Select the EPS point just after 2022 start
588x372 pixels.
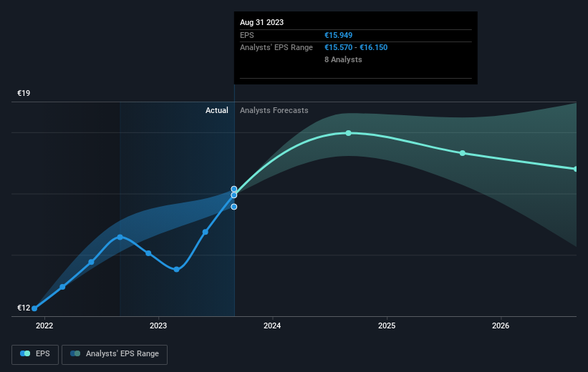tap(62, 287)
